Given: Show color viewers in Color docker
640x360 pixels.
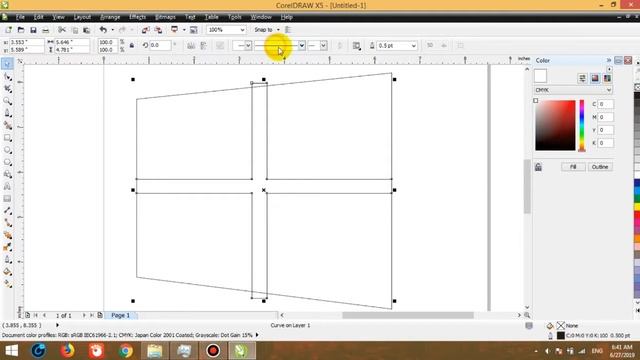Looking at the screenshot, I should pos(595,78).
